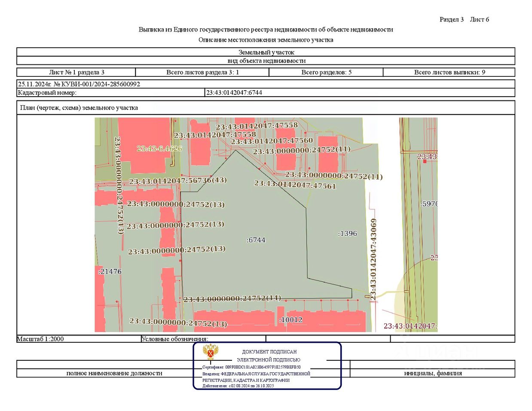Click 'Всего разделов: 5' cell

326,72
